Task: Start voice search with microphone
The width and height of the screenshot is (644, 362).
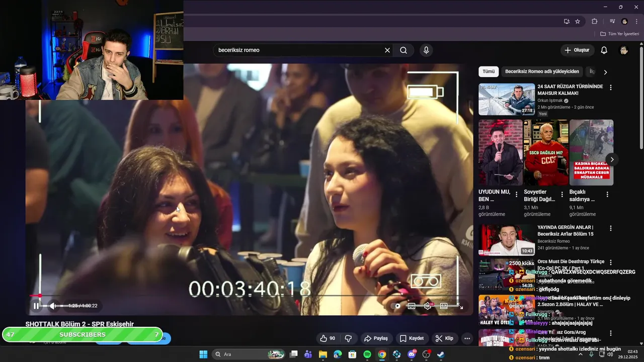Action: pos(426,50)
